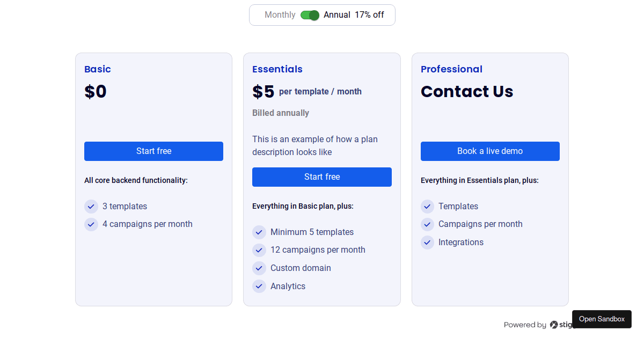Click the checkmark next to "Templates" in Professional
This screenshot has width=644, height=338.
pos(427,206)
